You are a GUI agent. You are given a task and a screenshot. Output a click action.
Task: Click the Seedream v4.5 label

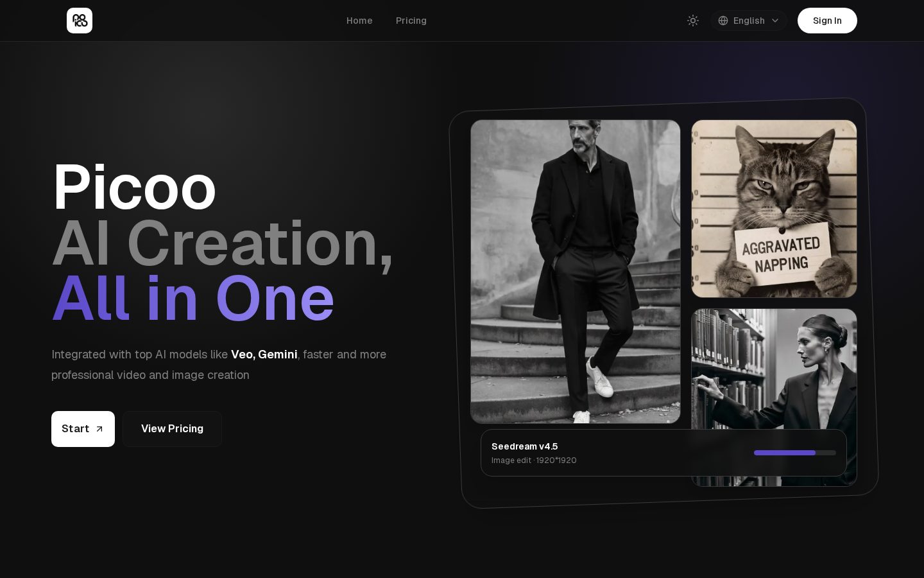[x=524, y=446]
